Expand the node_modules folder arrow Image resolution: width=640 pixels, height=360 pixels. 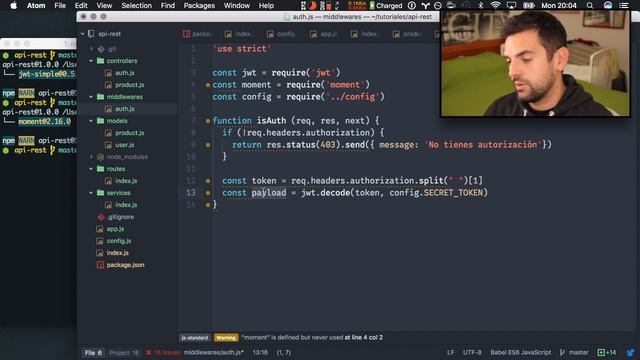click(x=91, y=157)
